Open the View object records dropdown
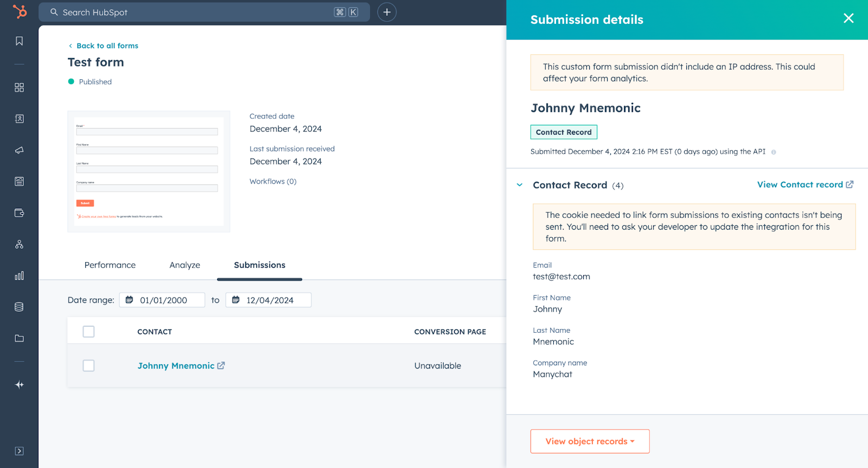Viewport: 868px width, 468px height. tap(590, 441)
